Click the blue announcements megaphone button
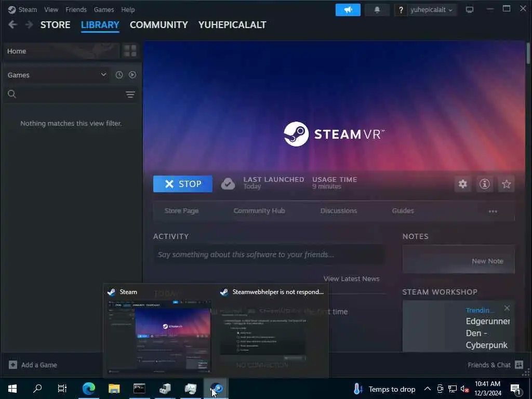The image size is (532, 399). [348, 10]
